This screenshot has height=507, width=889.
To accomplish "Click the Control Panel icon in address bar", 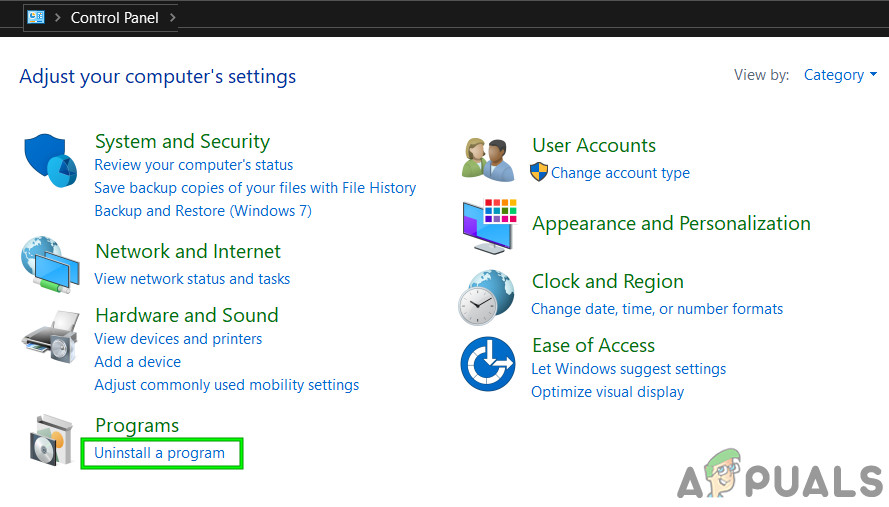I will coord(36,17).
